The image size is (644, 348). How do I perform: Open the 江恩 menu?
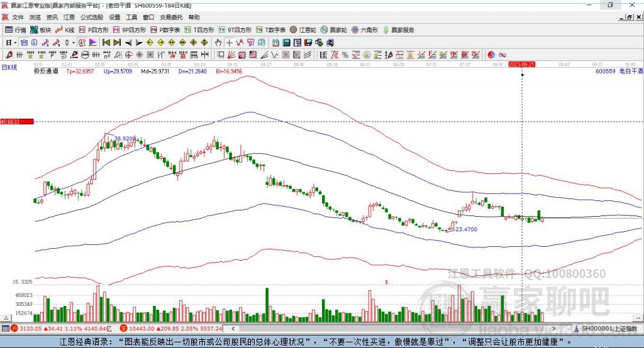tap(69, 17)
